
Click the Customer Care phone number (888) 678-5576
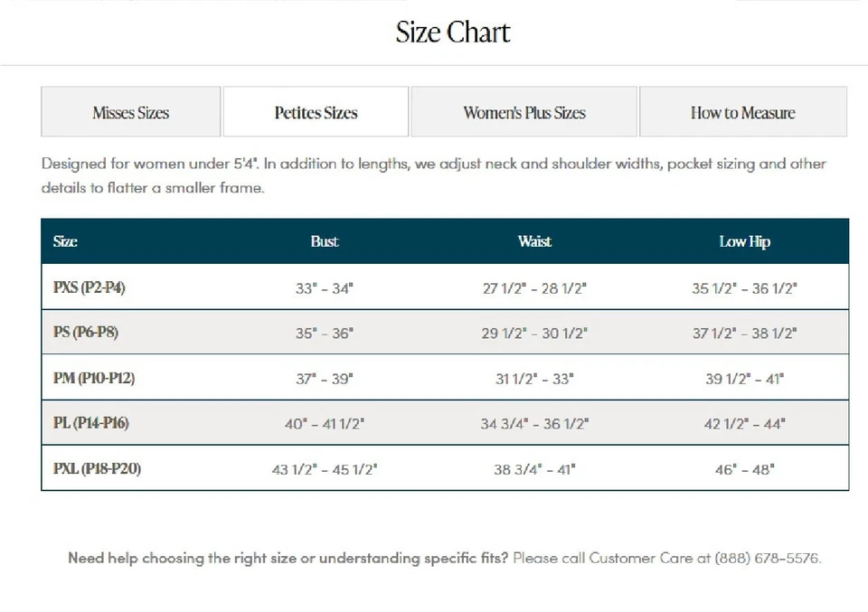click(x=768, y=558)
